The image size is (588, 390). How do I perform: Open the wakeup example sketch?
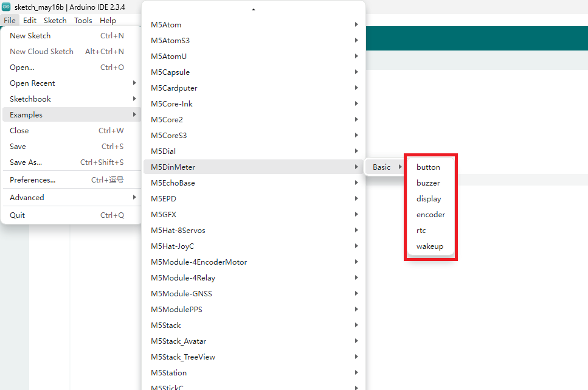[431, 246]
